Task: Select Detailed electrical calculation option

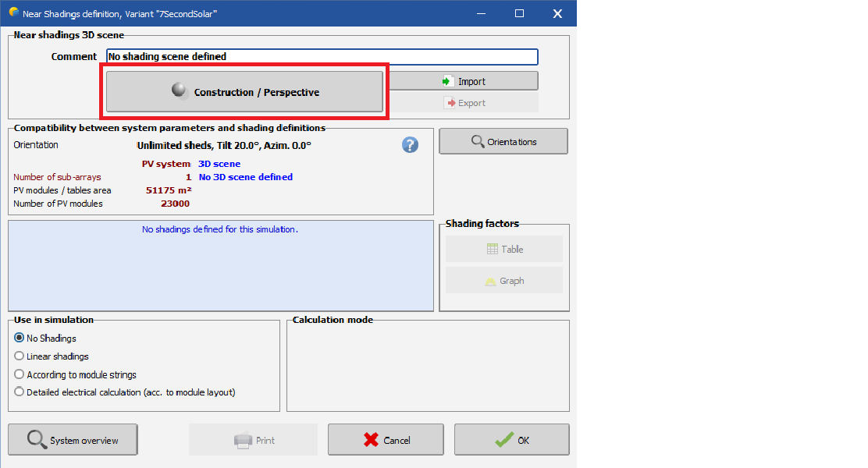Action: (x=20, y=392)
